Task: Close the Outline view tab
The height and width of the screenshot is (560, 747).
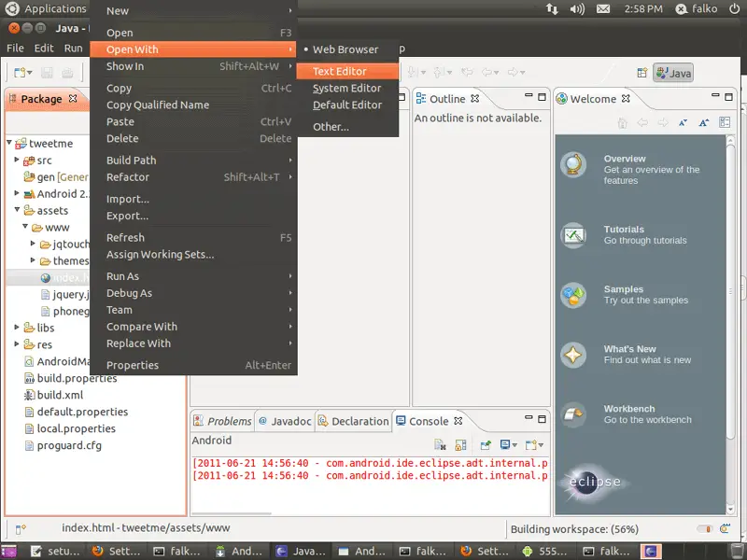Action: pos(475,99)
